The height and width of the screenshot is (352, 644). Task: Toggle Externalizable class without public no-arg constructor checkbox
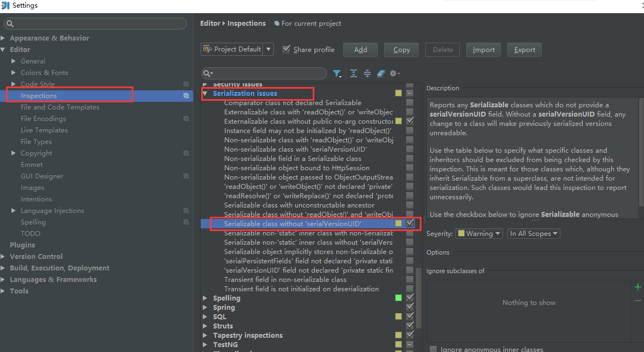click(410, 121)
